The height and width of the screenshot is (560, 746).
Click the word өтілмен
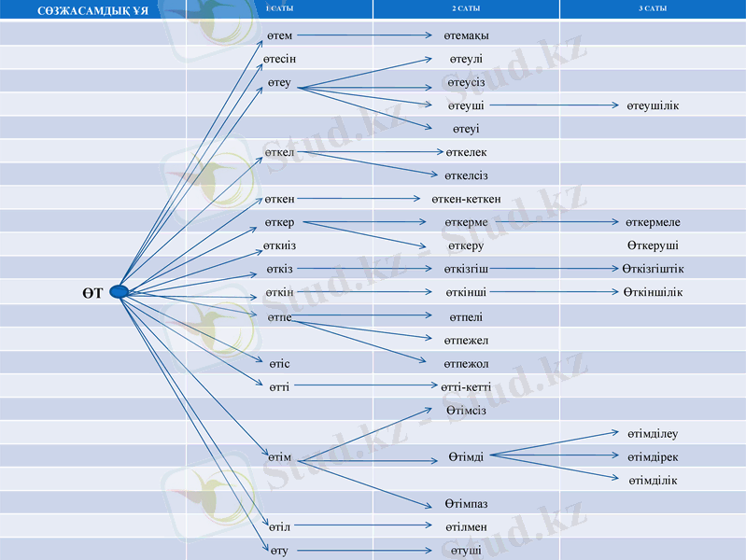(466, 526)
